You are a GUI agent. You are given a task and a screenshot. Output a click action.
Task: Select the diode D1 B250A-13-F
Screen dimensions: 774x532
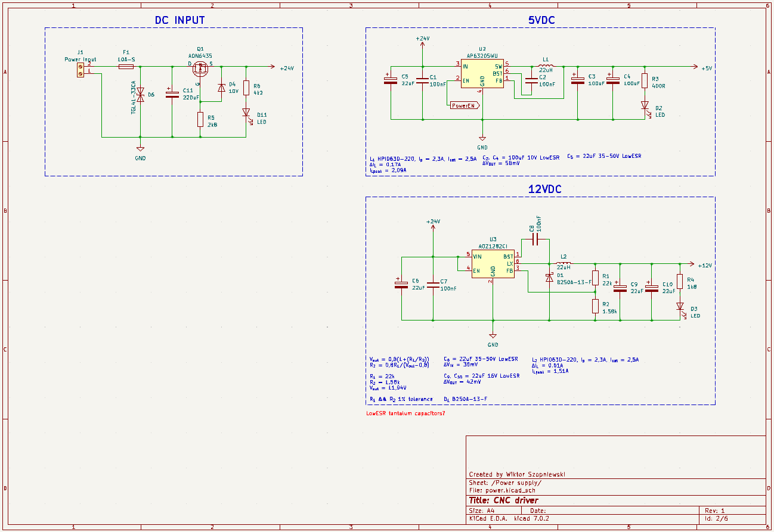(550, 276)
